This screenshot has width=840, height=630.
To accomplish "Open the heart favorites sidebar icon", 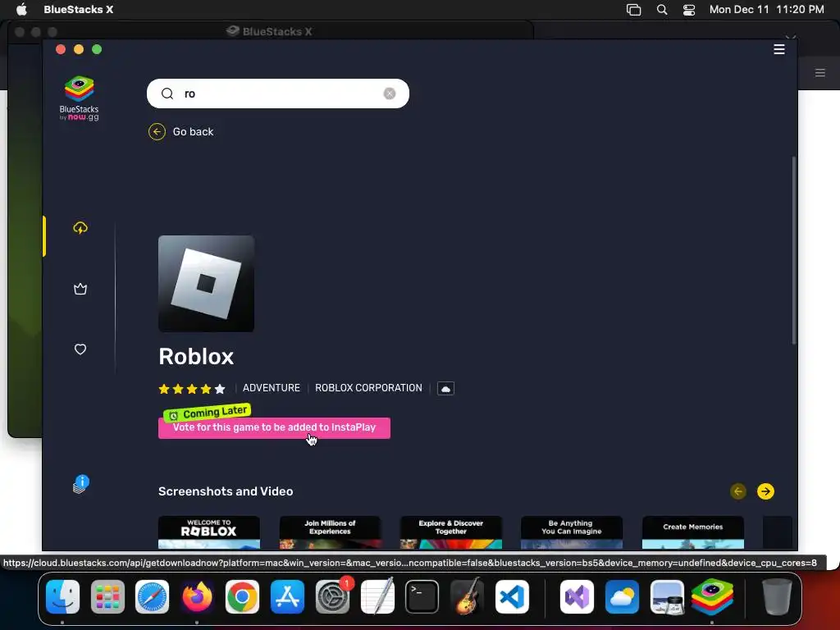I will click(x=80, y=349).
